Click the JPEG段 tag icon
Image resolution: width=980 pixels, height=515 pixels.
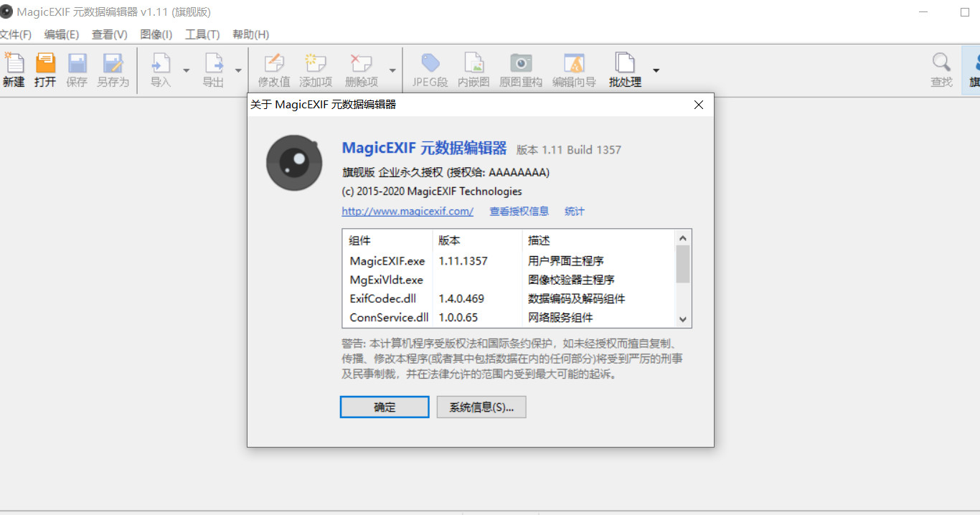[x=430, y=64]
